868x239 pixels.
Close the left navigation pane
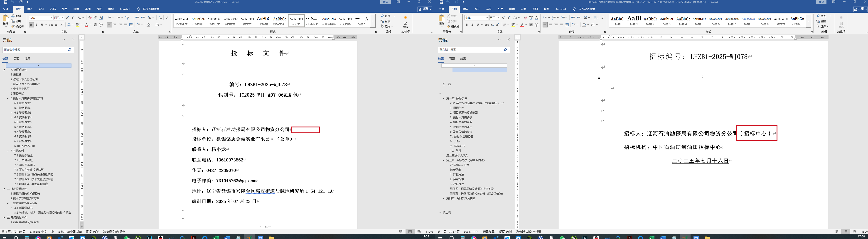[x=73, y=40]
